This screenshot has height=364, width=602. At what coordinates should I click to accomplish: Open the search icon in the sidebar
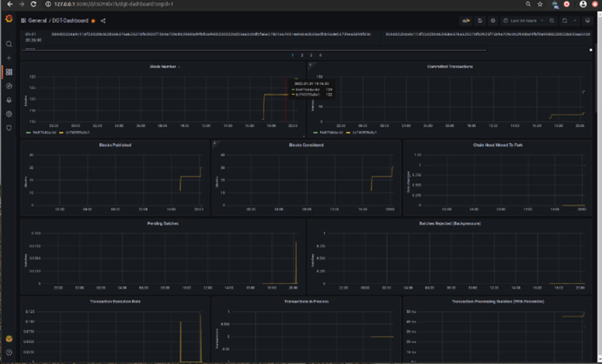click(x=9, y=44)
